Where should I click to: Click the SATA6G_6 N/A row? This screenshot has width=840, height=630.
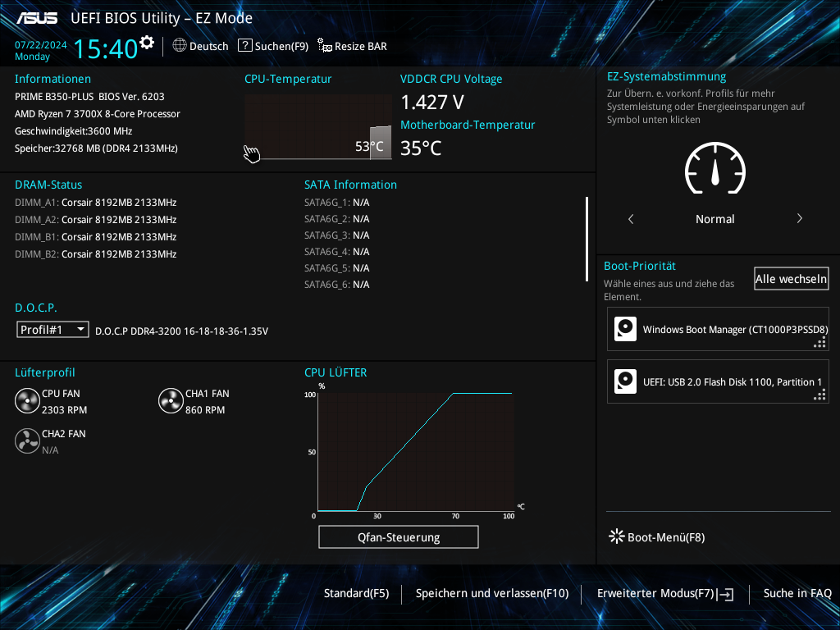337,285
